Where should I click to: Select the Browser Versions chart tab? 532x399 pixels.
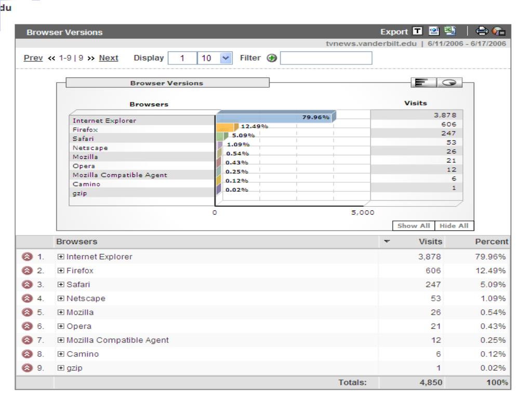pos(167,83)
